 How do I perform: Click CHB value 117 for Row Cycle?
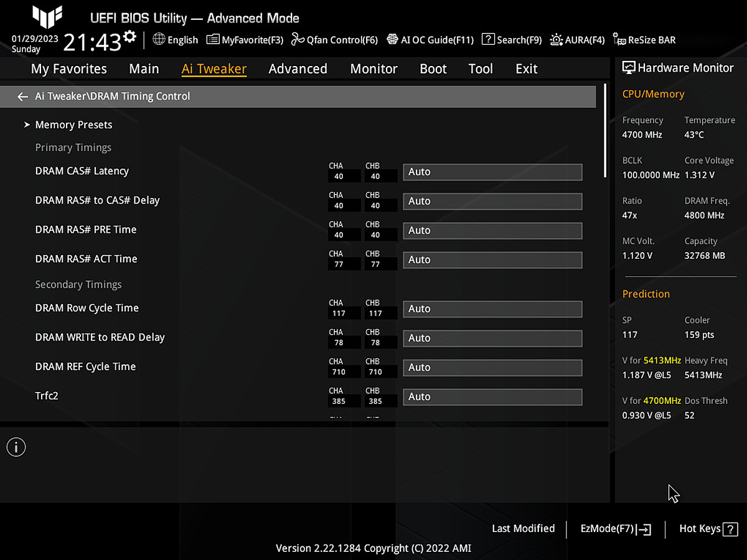[381, 314]
